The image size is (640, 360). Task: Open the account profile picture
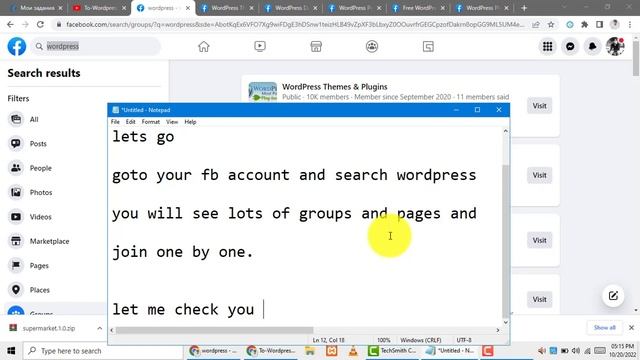tap(615, 47)
